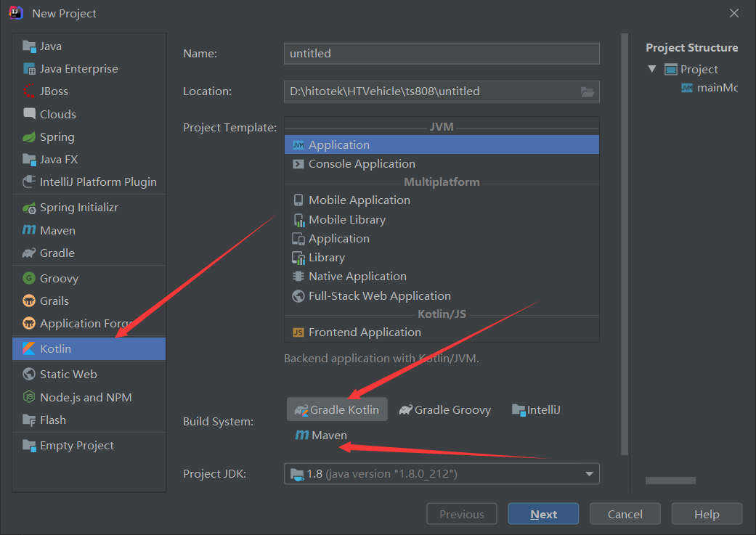Choose the Maven icon in left list

29,230
